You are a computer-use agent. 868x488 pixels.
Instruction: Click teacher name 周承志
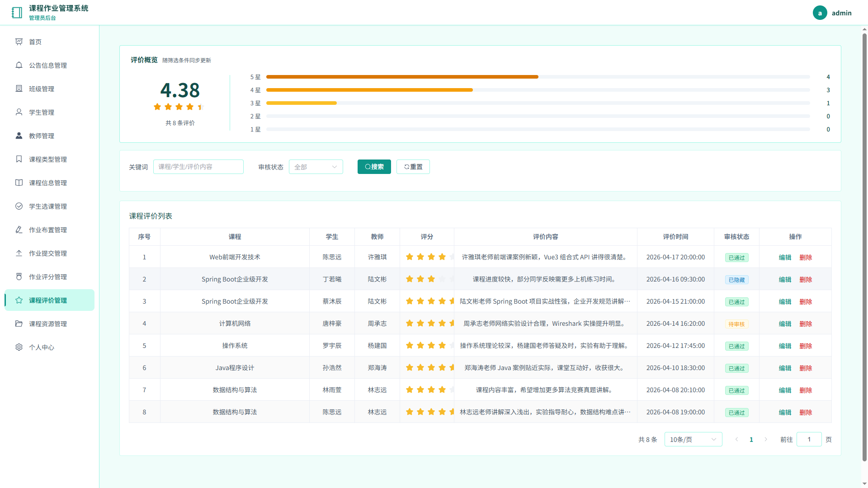pyautogui.click(x=377, y=324)
